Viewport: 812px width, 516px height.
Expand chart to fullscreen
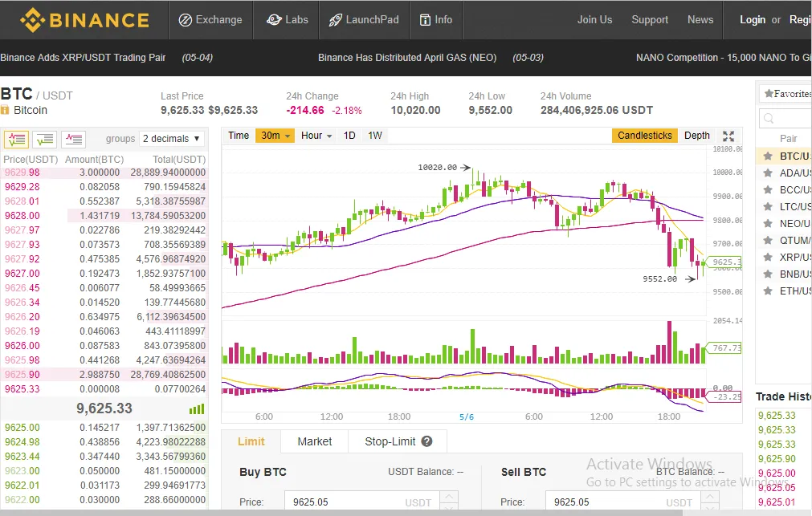(728, 136)
